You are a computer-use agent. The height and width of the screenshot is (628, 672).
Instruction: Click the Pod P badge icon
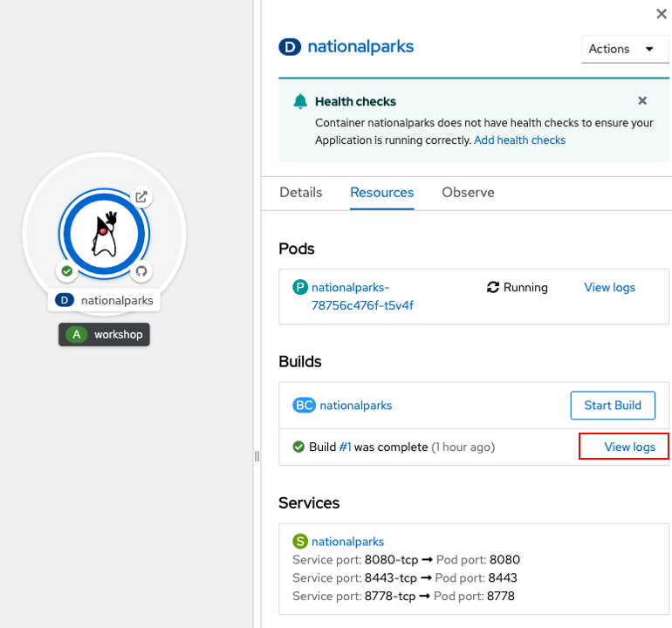pos(300,287)
